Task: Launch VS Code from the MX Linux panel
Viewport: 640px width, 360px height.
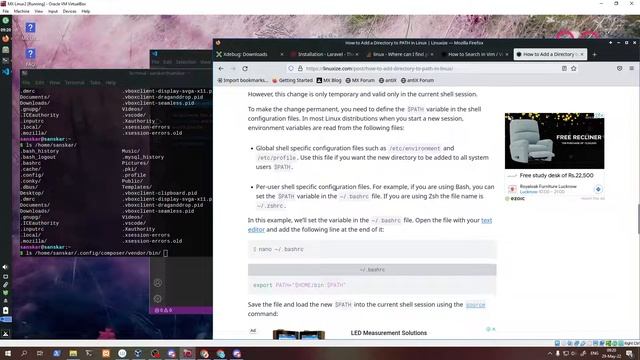Action: [6, 71]
